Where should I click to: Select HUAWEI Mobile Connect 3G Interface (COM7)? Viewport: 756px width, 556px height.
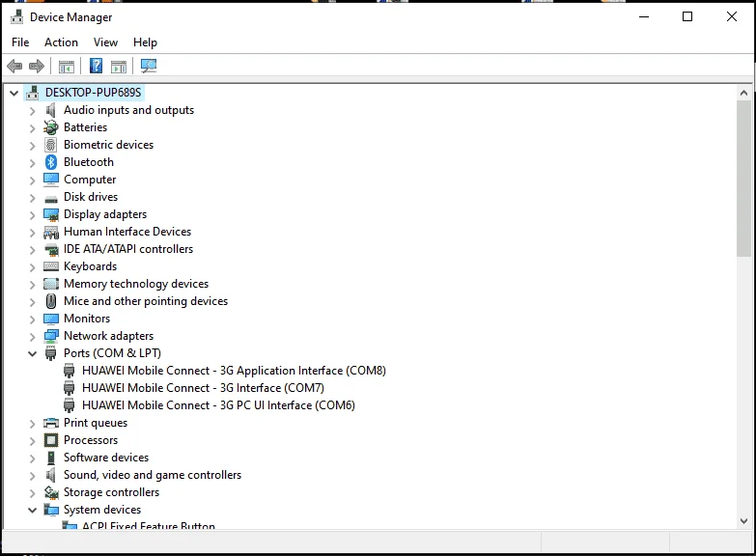(203, 388)
